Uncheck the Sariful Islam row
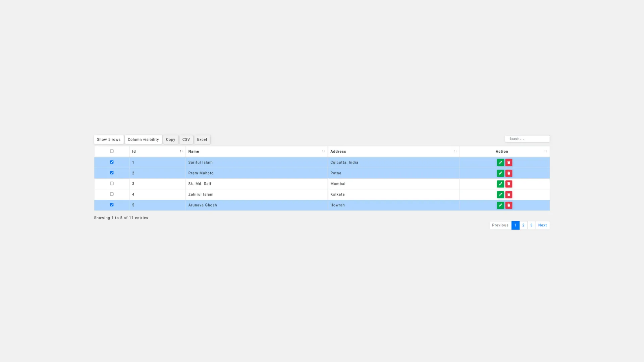Viewport: 644px width, 362px height. pyautogui.click(x=112, y=162)
